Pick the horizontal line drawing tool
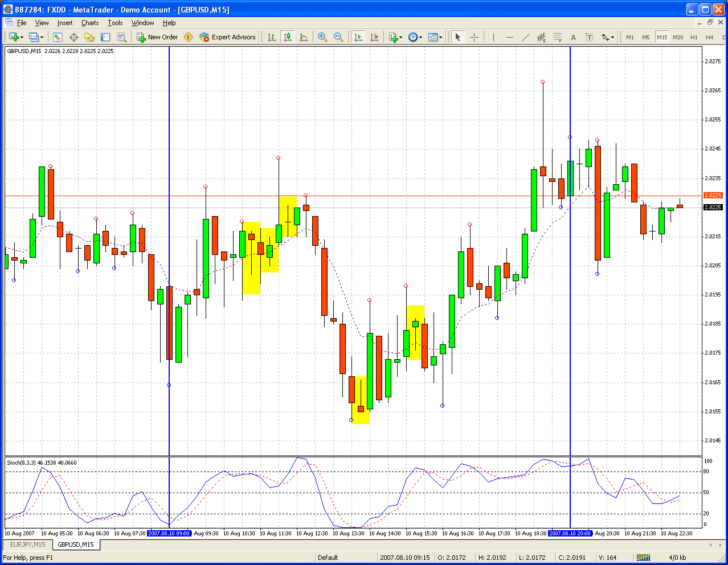728x565 pixels. [x=509, y=37]
